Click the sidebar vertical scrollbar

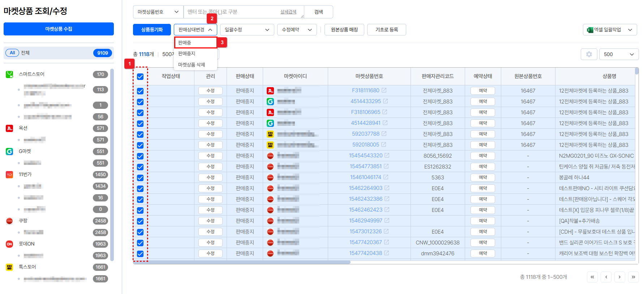[112, 165]
